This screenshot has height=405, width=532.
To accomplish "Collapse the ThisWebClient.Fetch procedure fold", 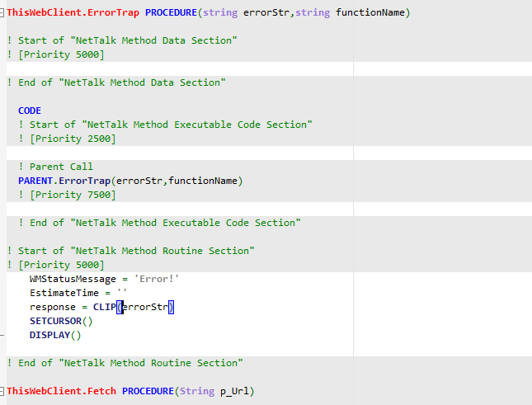I will [x=2, y=391].
